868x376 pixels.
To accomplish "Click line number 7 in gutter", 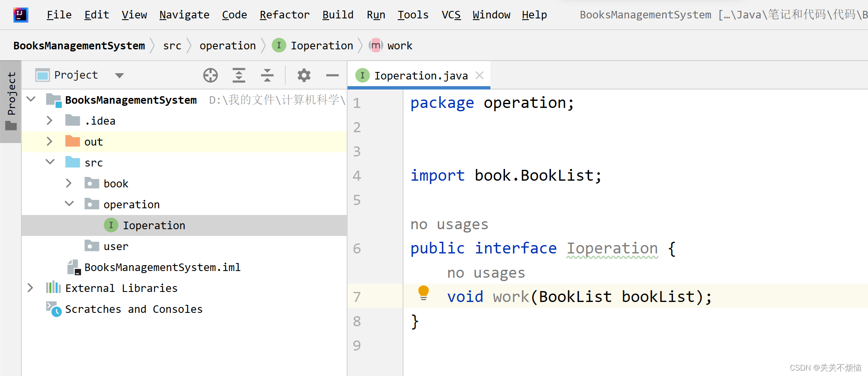I will 357,297.
